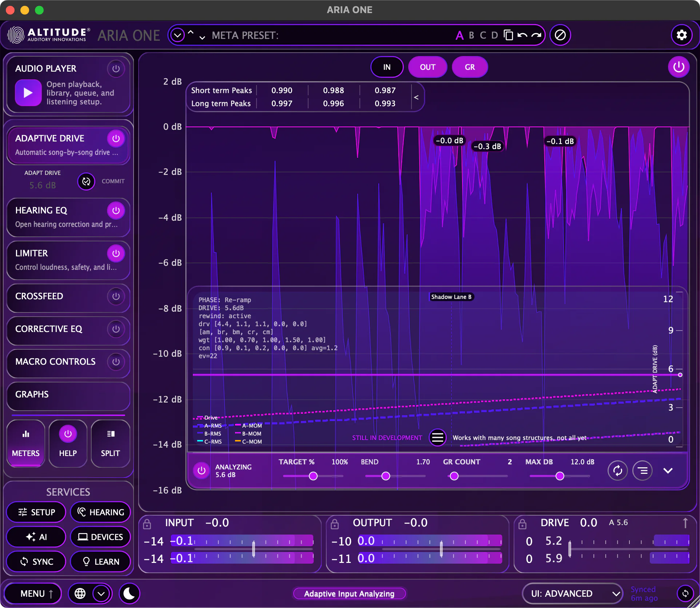Image resolution: width=700 pixels, height=608 pixels.
Task: Go to next preset with down chevron
Action: pyautogui.click(x=202, y=37)
